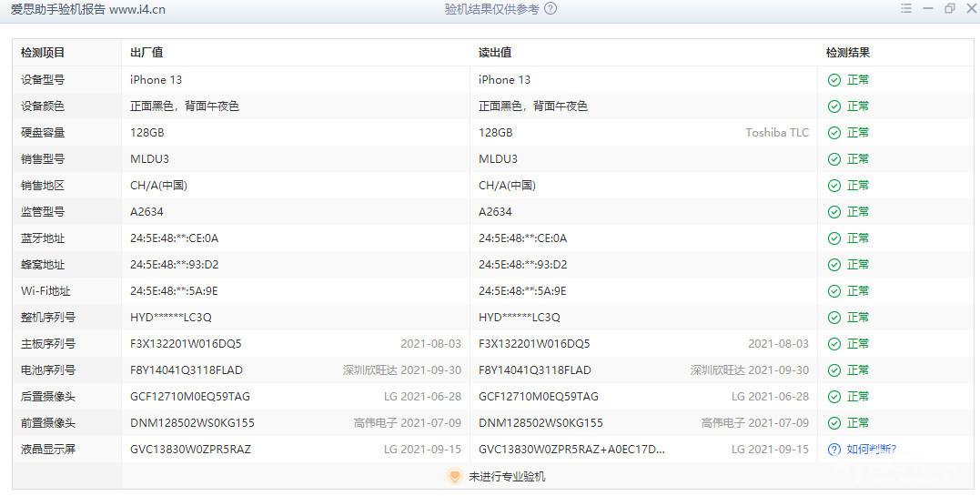Click the green check icon for 硬盘容量

pos(834,133)
